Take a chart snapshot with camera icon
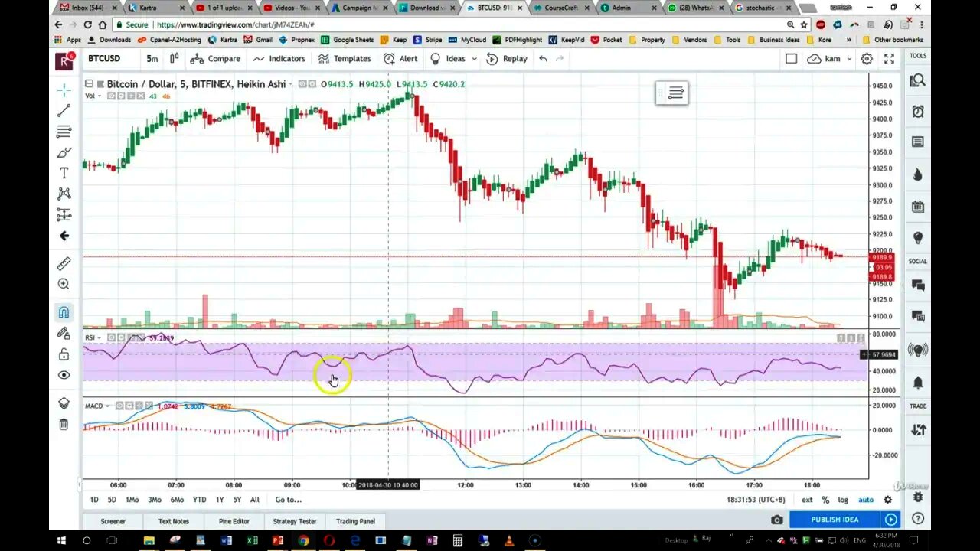The width and height of the screenshot is (980, 551). click(777, 520)
